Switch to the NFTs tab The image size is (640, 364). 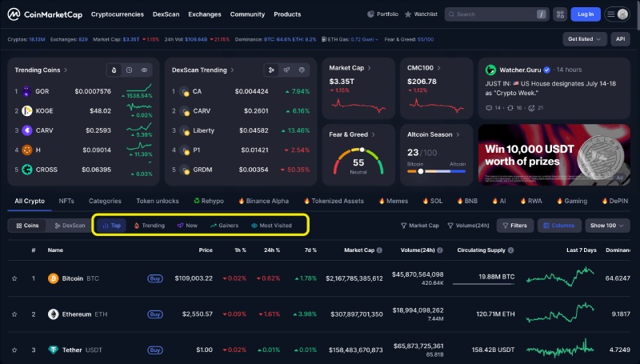tap(66, 201)
